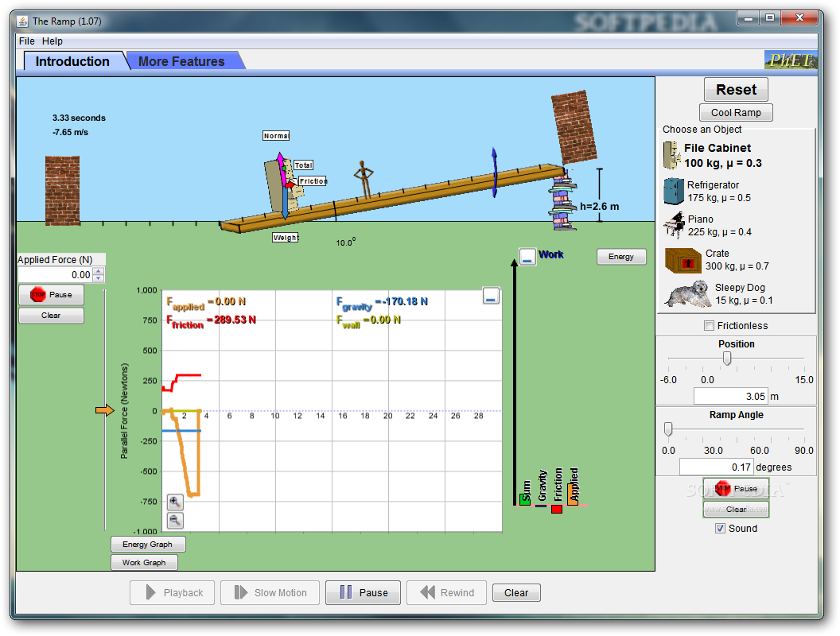Enable the Frictionless checkbox
The height and width of the screenshot is (636, 840).
(710, 325)
